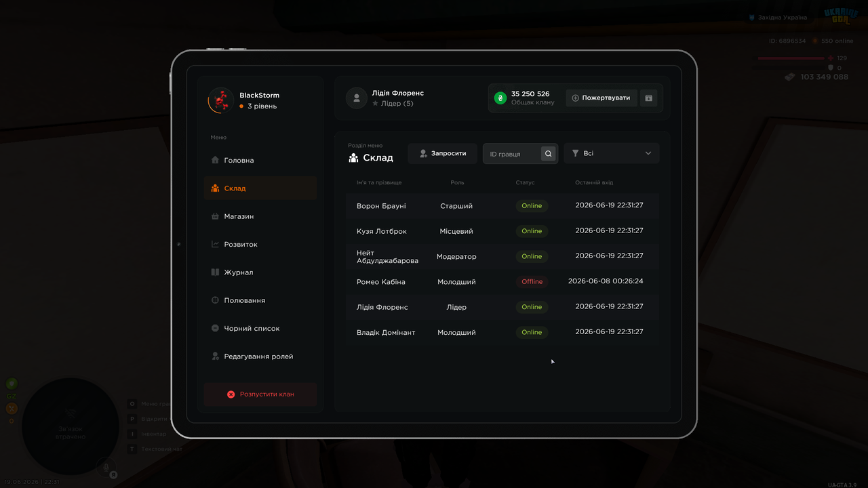Viewport: 868px width, 488px height.
Task: Click Розпустити клан button
Action: 260,394
